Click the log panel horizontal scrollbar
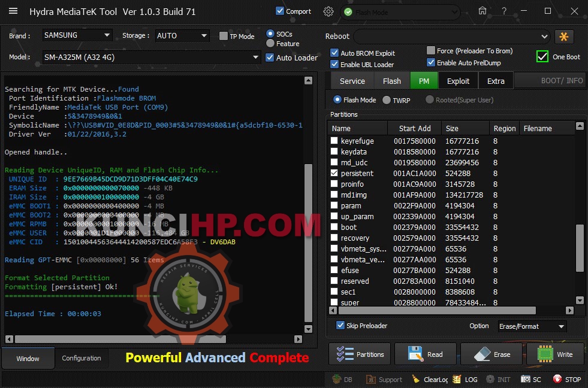Viewport: 588px width, 388px height. pyautogui.click(x=120, y=339)
